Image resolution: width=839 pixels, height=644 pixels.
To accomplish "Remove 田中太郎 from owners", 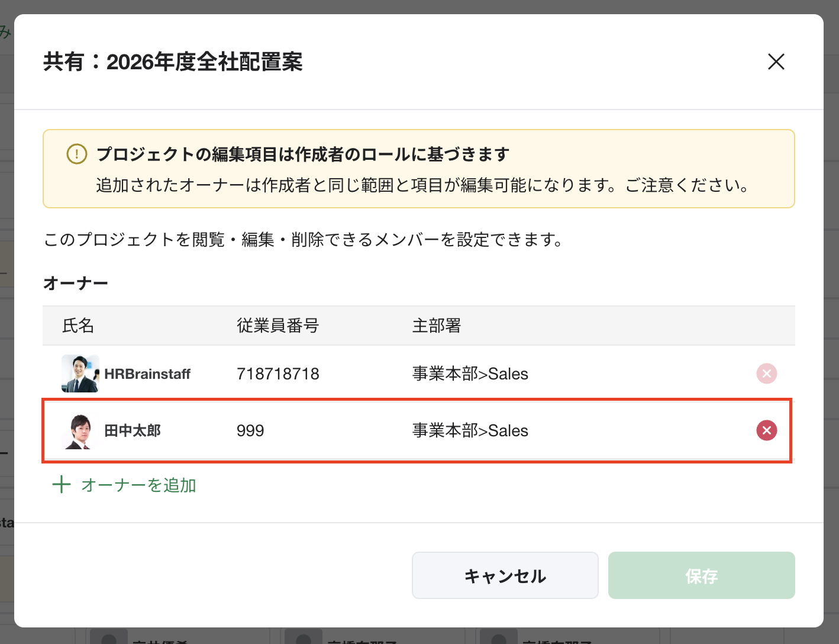I will point(766,430).
